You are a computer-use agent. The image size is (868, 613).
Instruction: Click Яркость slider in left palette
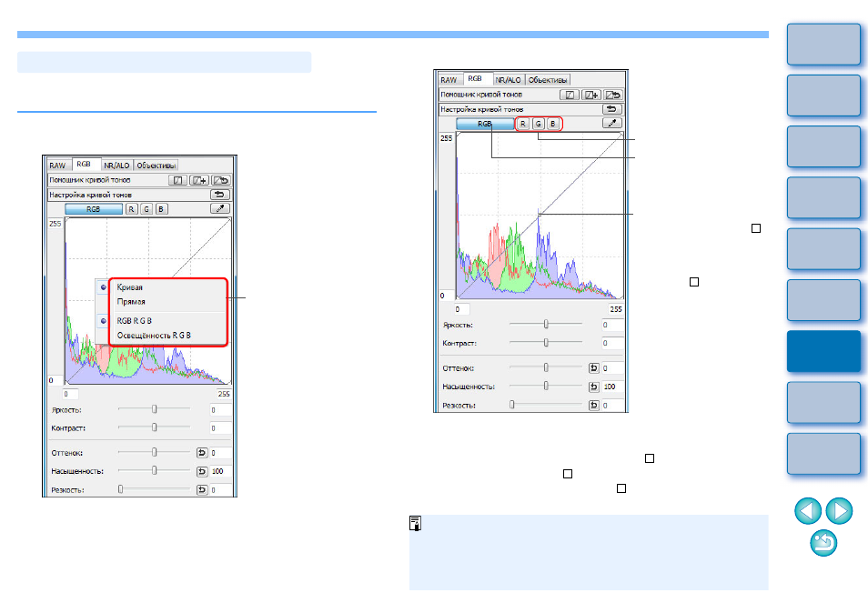155,409
